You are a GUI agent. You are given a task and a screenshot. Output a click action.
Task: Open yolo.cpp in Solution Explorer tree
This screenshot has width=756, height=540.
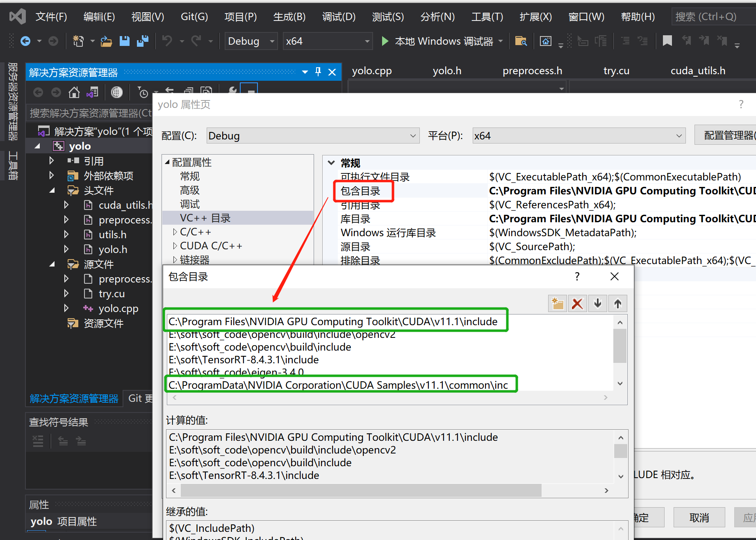[118, 308]
